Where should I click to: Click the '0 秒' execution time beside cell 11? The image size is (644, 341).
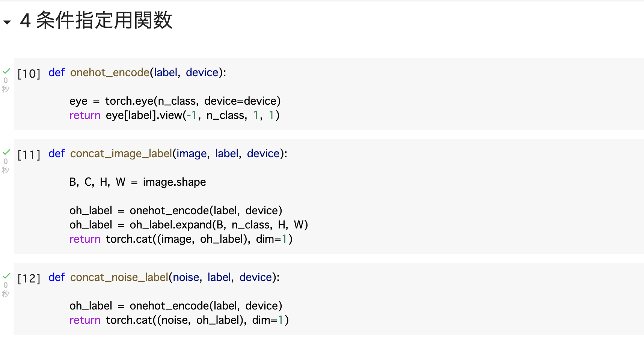(6, 166)
